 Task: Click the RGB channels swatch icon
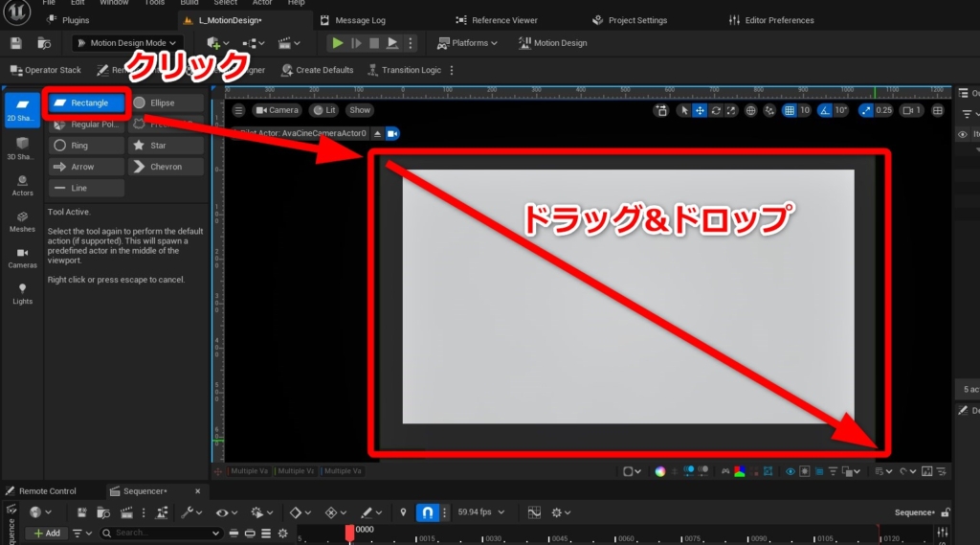(740, 471)
